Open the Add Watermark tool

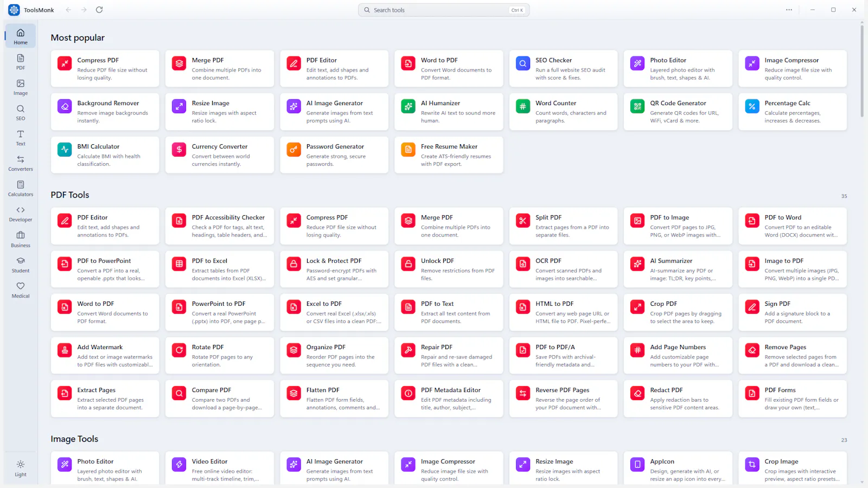point(105,356)
